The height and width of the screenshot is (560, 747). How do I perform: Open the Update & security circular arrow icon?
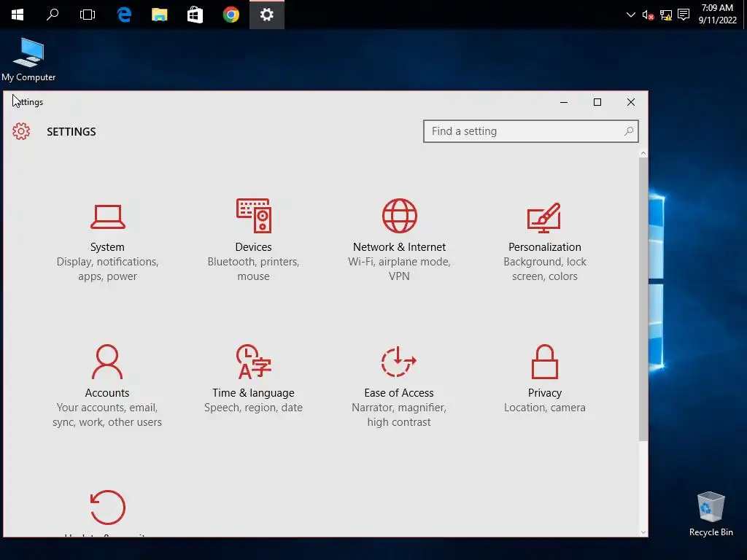(108, 507)
